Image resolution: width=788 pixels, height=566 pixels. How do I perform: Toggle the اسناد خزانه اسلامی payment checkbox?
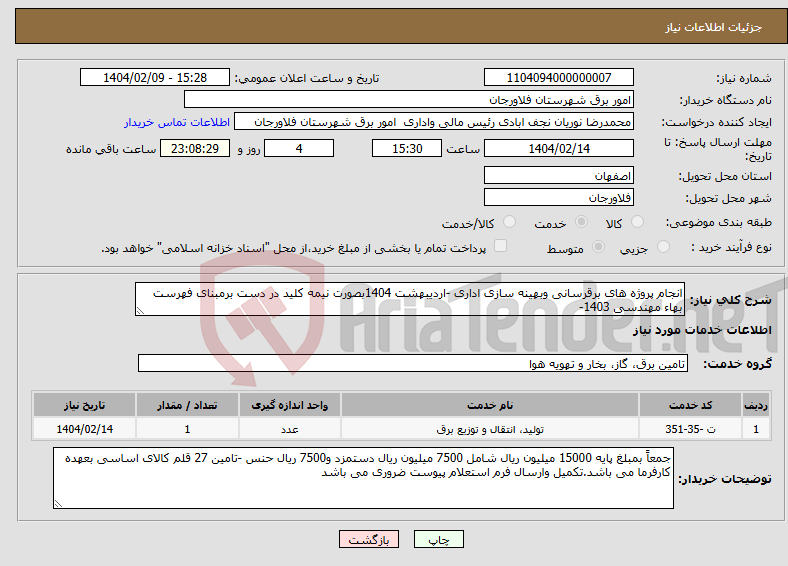coord(500,246)
